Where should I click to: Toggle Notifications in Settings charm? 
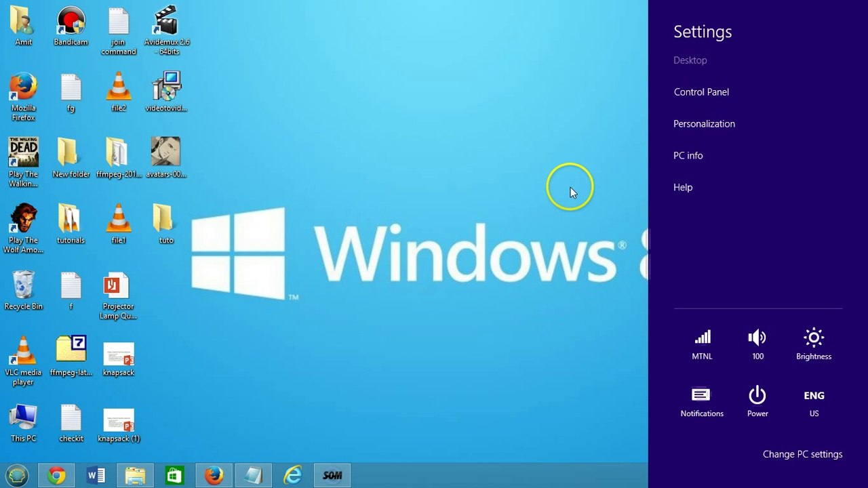[702, 402]
